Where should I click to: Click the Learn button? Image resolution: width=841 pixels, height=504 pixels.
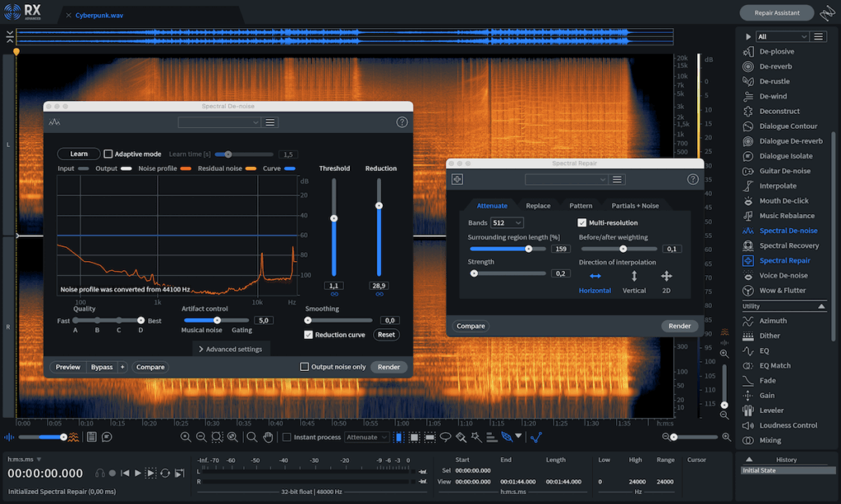coord(79,153)
